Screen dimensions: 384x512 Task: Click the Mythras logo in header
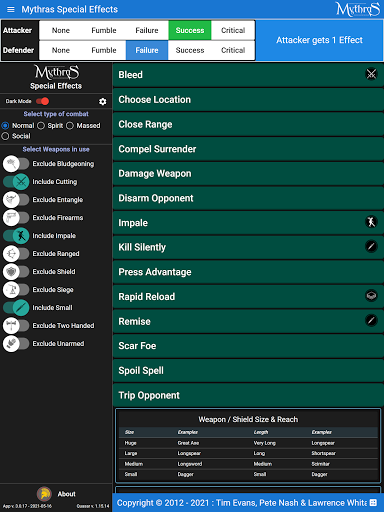click(x=358, y=9)
